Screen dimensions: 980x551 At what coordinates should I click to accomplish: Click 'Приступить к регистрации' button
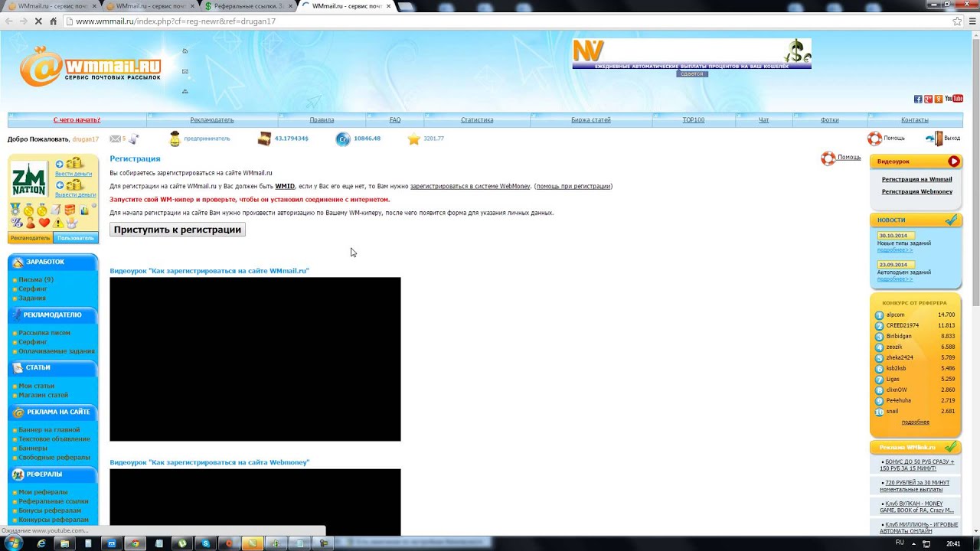click(178, 230)
